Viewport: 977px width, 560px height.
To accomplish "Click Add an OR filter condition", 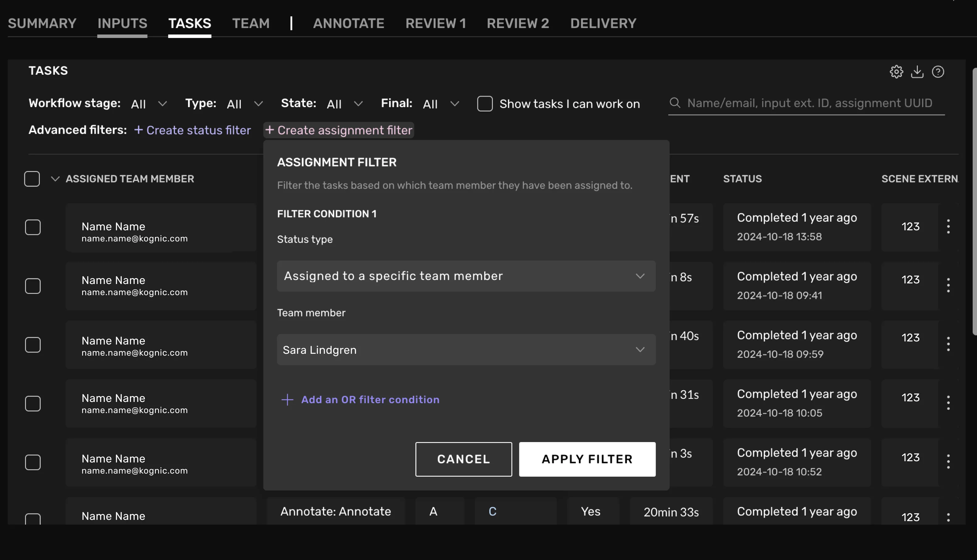I will pos(370,399).
